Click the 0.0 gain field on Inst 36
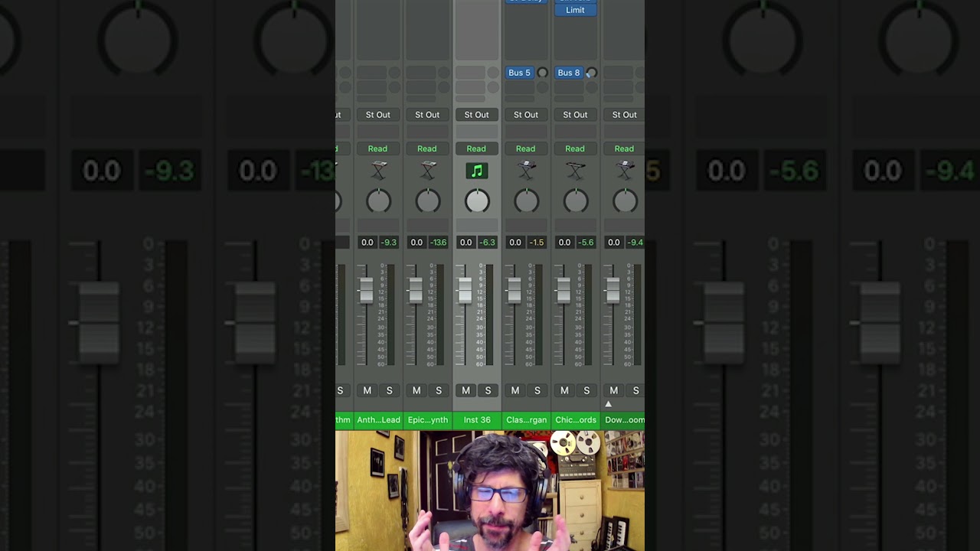980x551 pixels. point(465,243)
